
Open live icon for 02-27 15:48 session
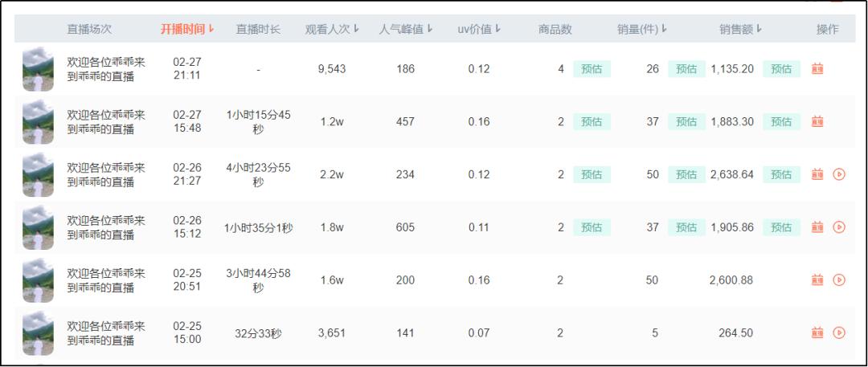point(817,122)
